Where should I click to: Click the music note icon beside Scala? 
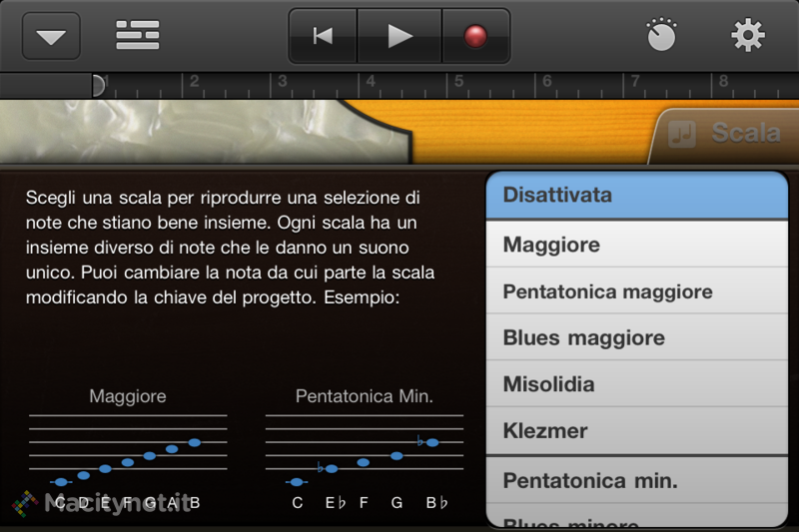[x=681, y=134]
